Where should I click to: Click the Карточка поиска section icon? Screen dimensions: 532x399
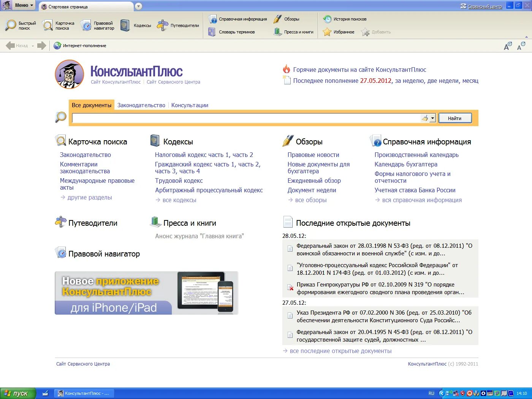[x=60, y=141]
